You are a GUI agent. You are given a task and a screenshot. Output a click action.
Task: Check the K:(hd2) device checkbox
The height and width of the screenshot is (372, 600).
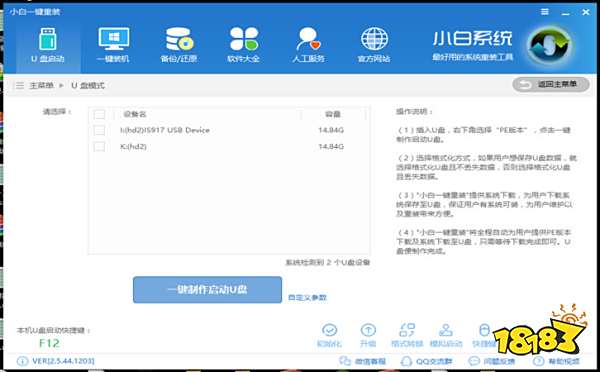click(99, 147)
